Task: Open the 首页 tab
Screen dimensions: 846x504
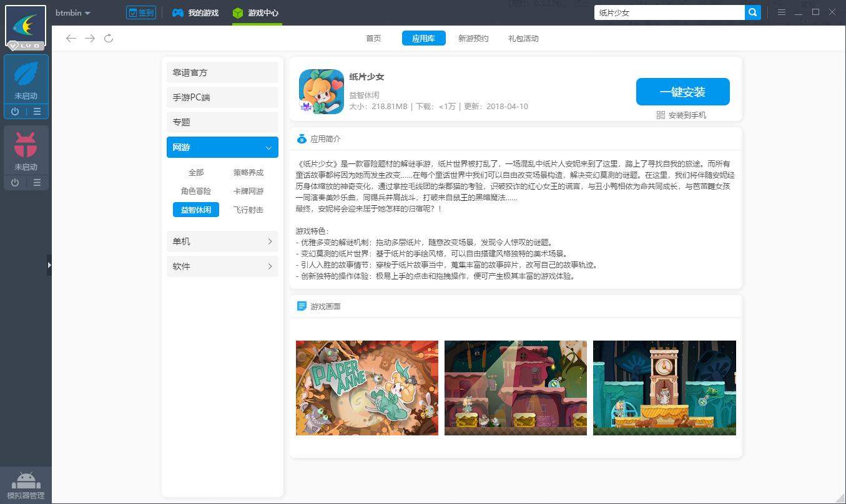Action: [x=373, y=39]
